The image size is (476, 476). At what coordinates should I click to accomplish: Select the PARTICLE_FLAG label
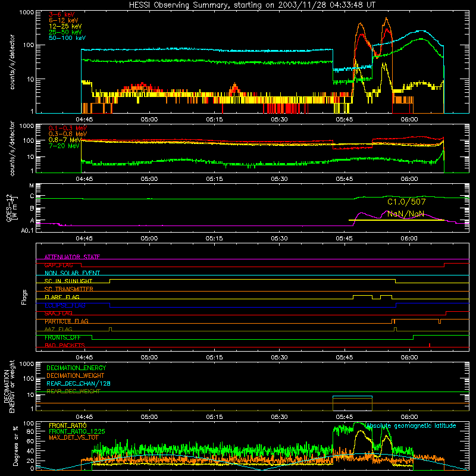coord(67,321)
